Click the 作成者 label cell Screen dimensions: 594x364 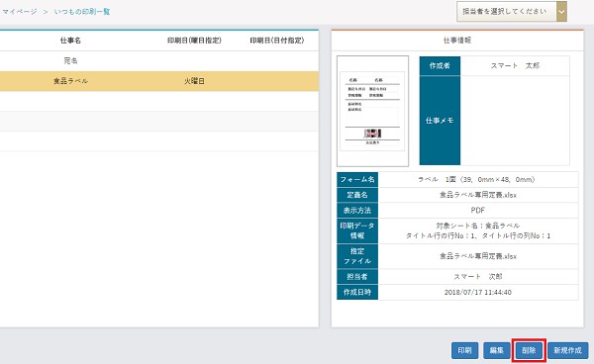[x=440, y=66]
